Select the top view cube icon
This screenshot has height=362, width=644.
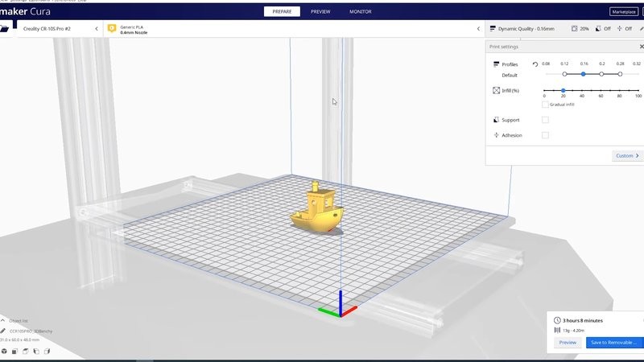point(26,351)
